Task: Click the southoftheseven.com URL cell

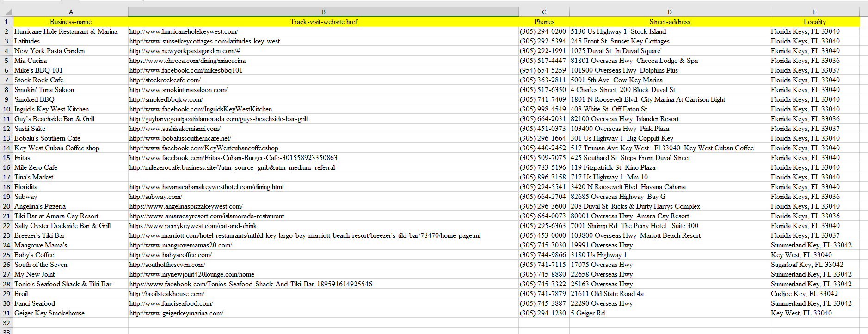Action: pyautogui.click(x=323, y=265)
